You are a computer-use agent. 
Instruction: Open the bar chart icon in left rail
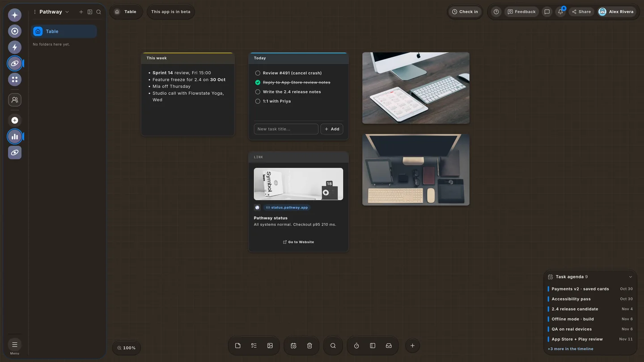pos(15,137)
